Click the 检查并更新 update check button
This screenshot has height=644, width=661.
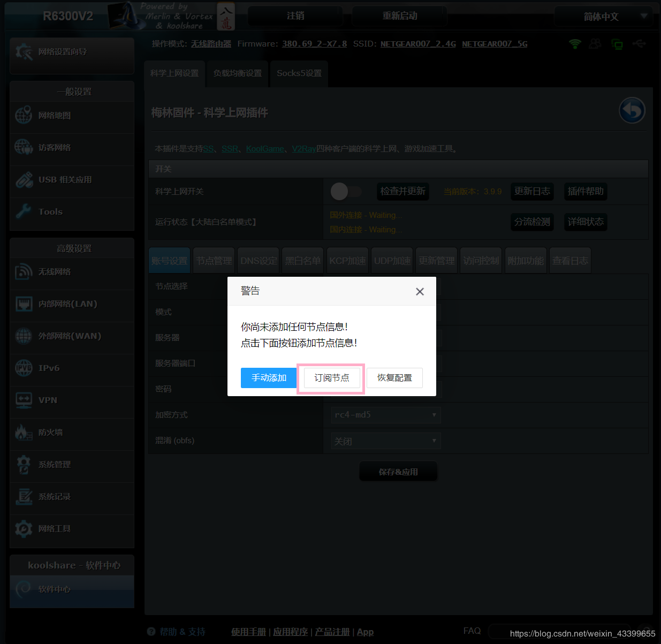click(402, 191)
